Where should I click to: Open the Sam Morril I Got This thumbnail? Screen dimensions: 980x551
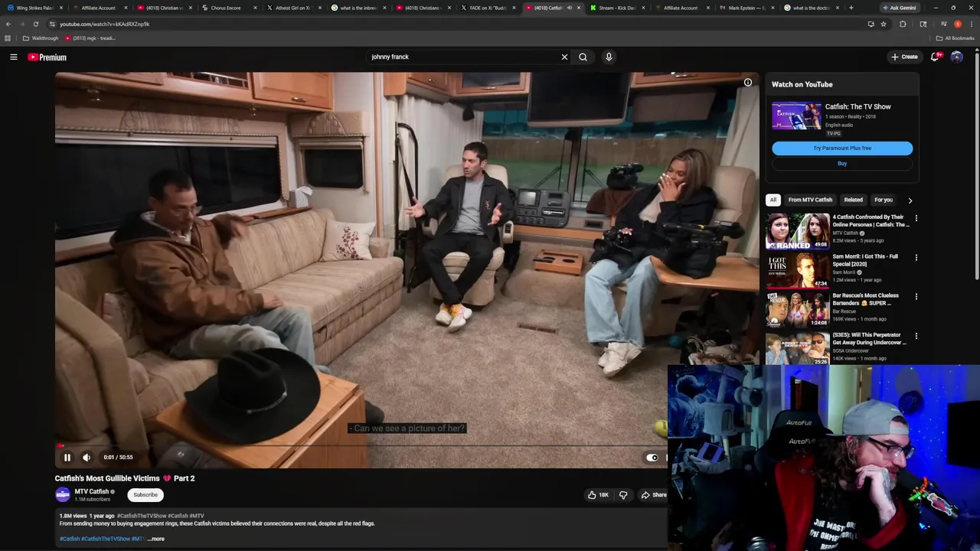click(x=797, y=271)
